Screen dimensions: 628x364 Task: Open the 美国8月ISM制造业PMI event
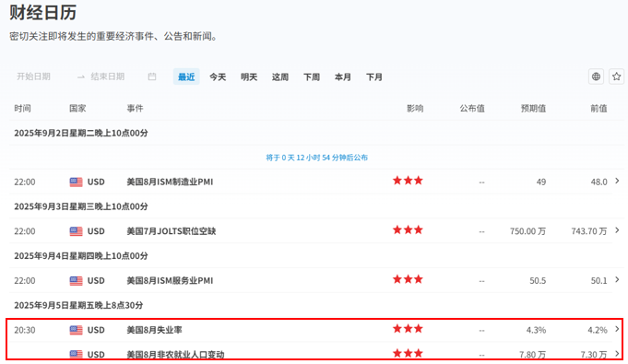tap(170, 182)
